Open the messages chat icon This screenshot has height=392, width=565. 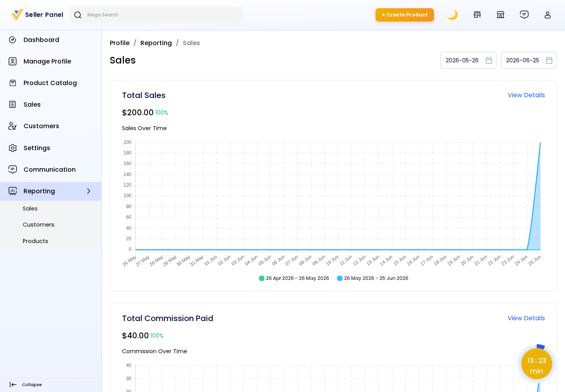click(x=524, y=15)
